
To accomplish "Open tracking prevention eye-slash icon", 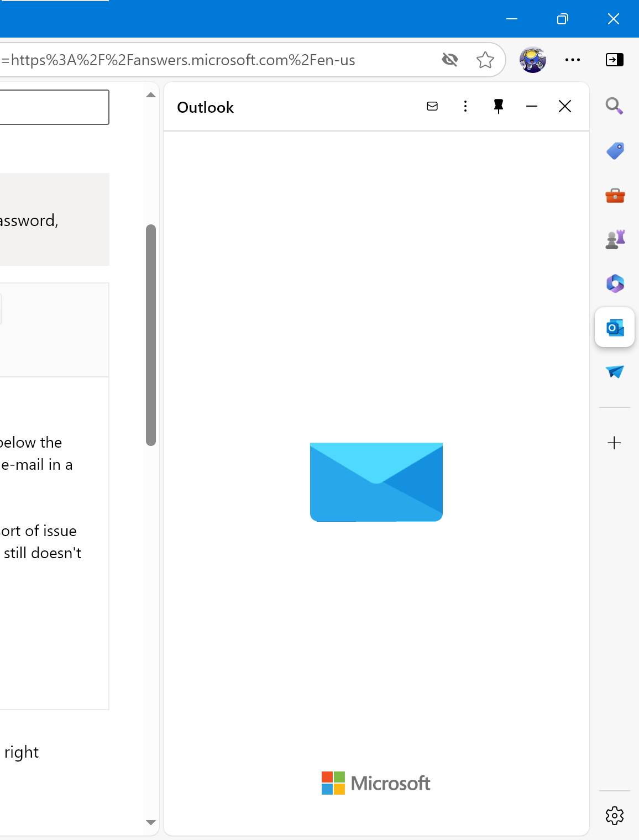I will point(450,60).
